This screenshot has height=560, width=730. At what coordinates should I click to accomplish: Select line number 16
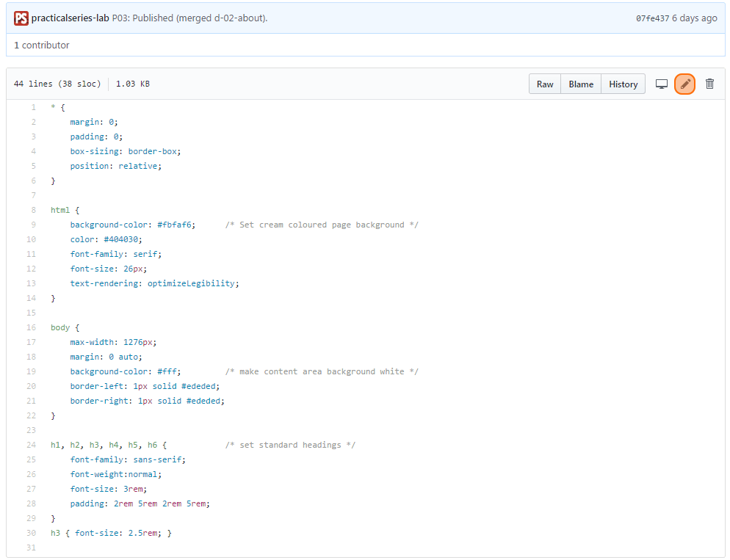pos(31,327)
